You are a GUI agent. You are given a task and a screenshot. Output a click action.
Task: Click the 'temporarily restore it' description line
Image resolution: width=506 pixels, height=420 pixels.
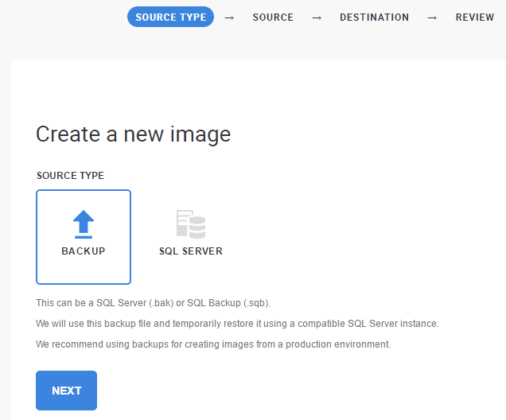pos(237,324)
